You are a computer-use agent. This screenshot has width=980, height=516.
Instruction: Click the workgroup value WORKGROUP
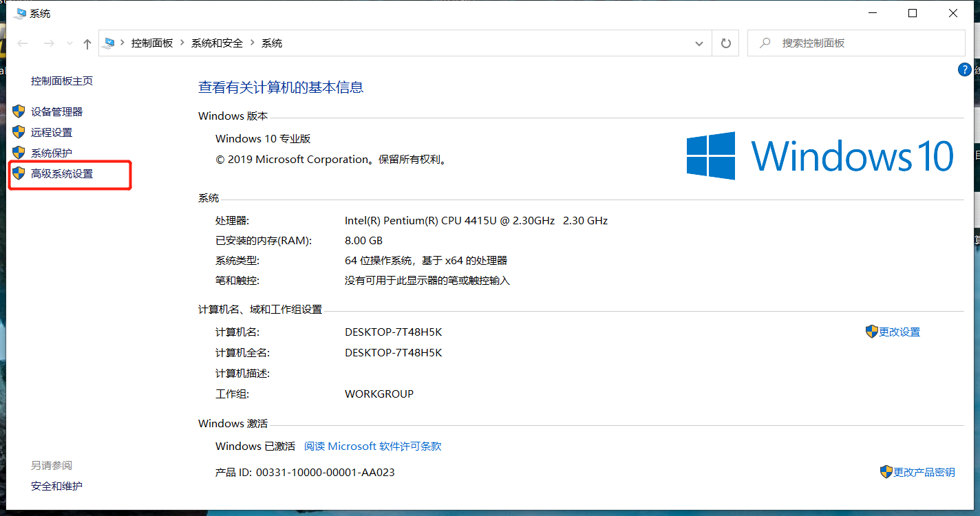[x=379, y=394]
